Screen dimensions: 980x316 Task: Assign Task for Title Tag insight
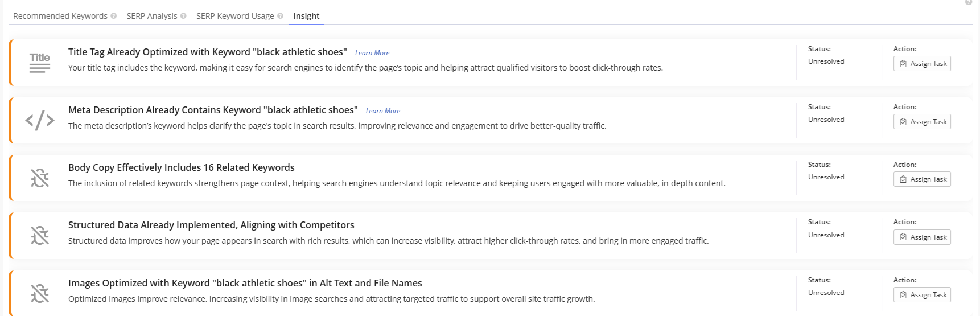pos(922,64)
